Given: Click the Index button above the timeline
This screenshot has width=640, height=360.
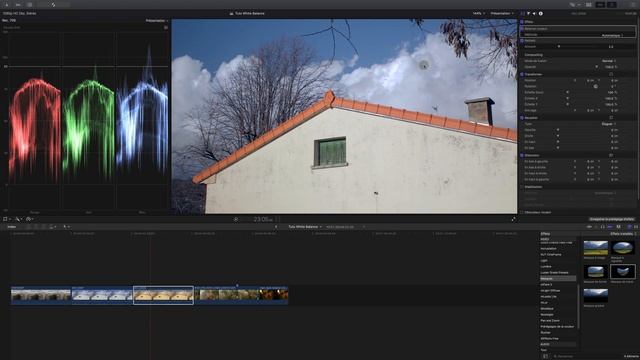Looking at the screenshot, I should coord(11,227).
